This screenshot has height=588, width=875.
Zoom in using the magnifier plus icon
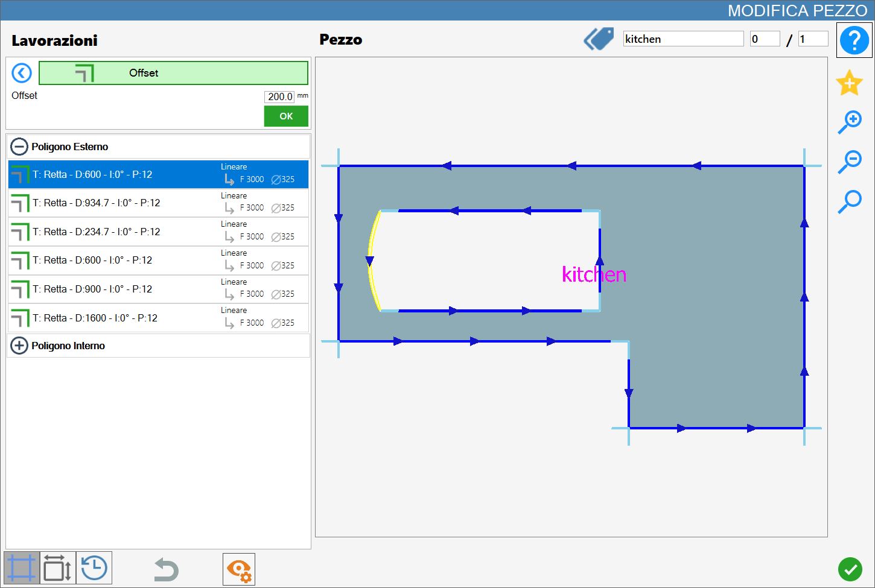pyautogui.click(x=850, y=122)
